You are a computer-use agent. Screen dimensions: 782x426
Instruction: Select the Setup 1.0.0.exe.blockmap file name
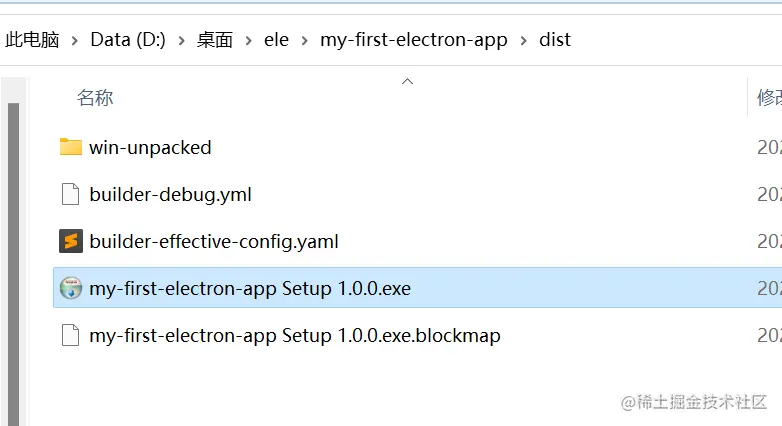pos(294,335)
